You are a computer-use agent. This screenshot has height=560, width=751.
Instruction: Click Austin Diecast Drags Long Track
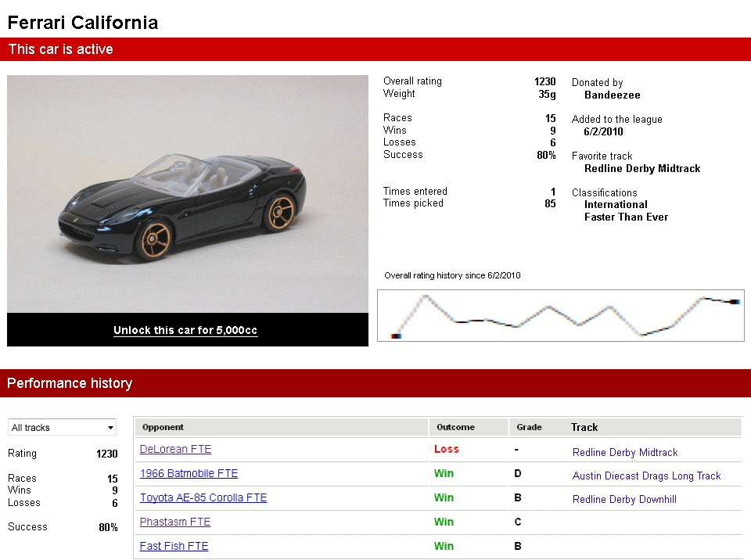coord(647,476)
